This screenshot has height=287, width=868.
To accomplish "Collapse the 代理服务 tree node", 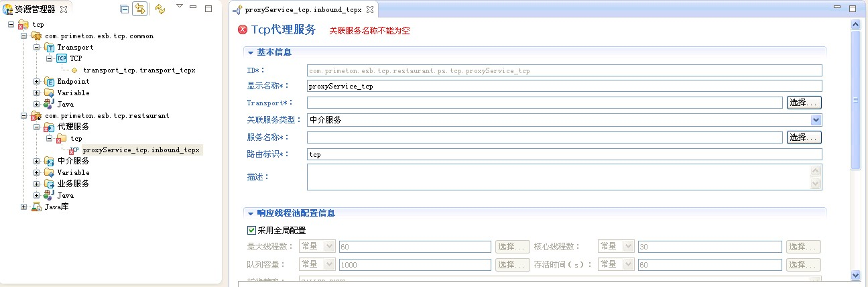I will [38, 127].
